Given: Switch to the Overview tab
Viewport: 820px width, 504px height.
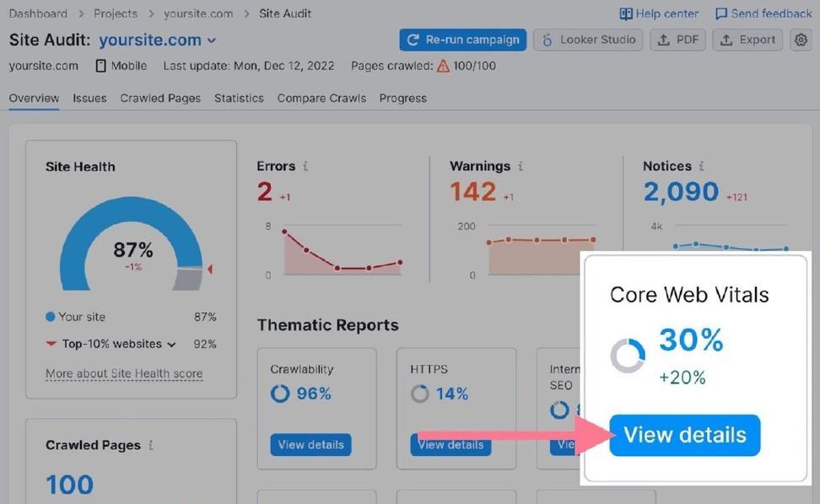Looking at the screenshot, I should (34, 99).
